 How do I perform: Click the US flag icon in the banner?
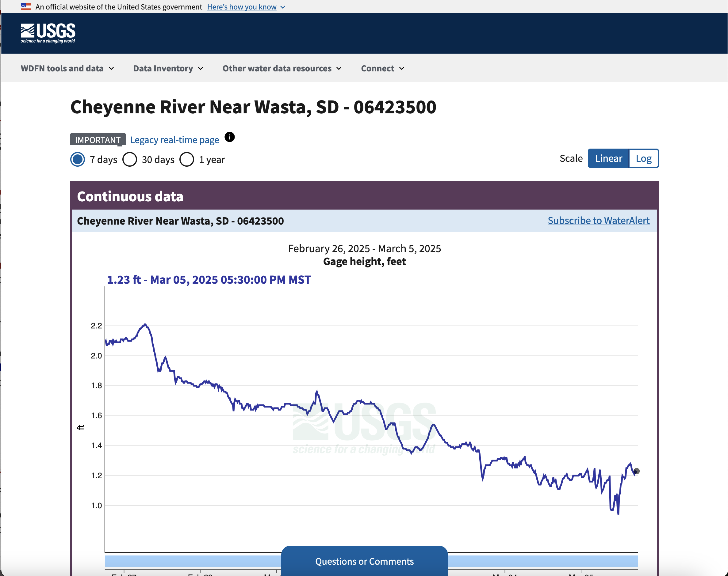point(26,6)
